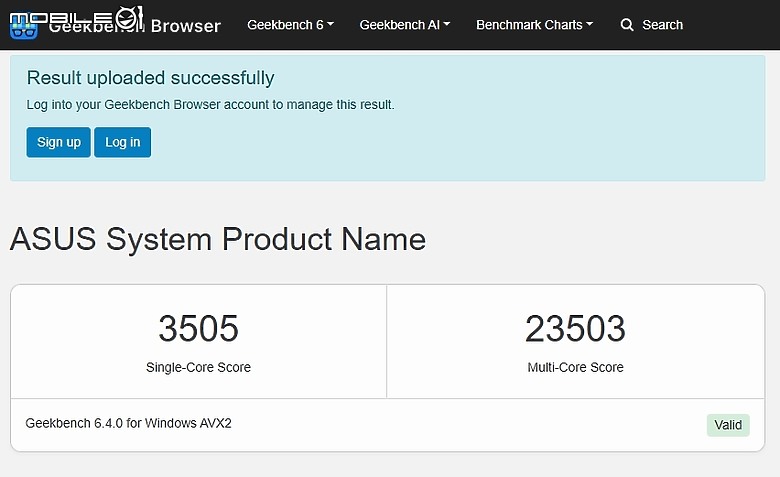Click the magnifier search icon

click(x=627, y=25)
